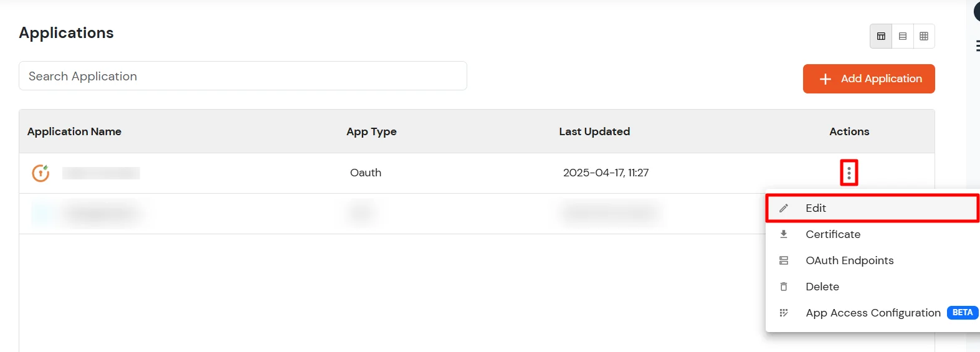Select Edit from the actions menu
The image size is (980, 352).
(872, 208)
